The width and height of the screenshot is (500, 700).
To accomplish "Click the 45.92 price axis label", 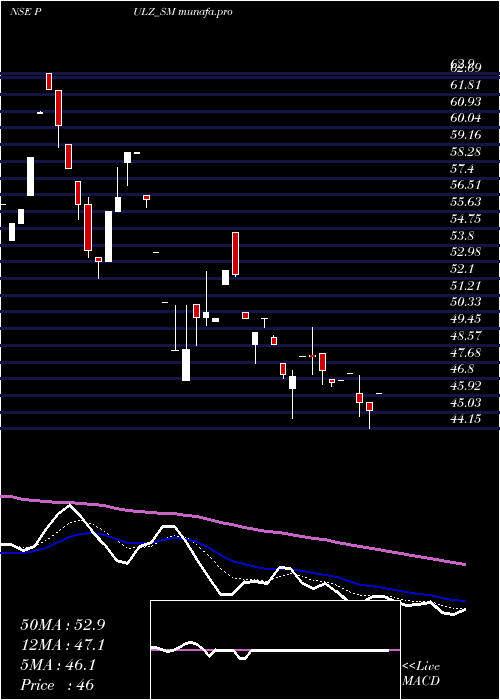I will 466,386.
